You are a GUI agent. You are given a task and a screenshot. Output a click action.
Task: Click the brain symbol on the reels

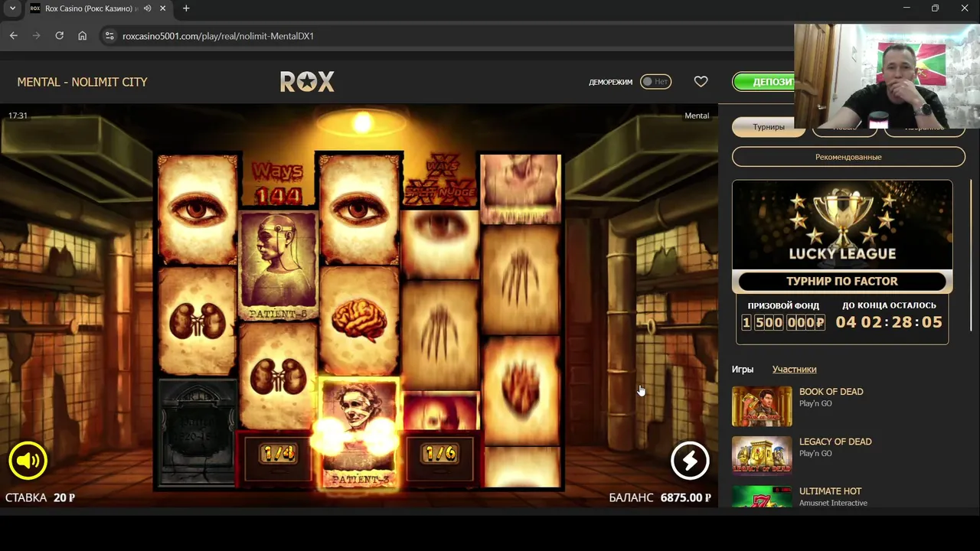[x=359, y=321]
